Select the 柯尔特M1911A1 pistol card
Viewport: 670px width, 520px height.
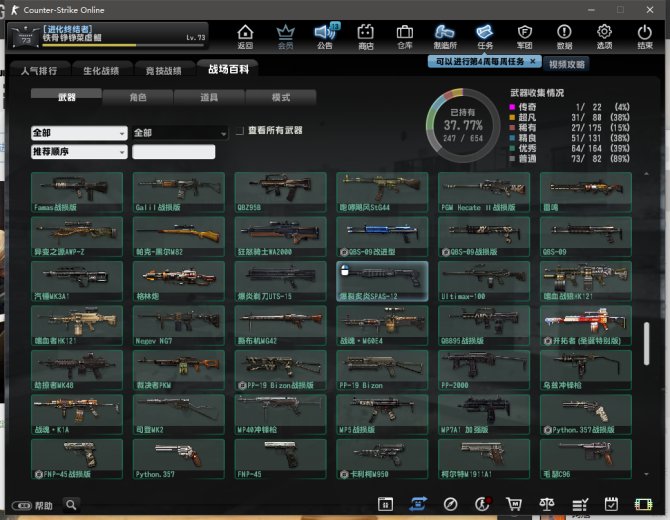(484, 459)
